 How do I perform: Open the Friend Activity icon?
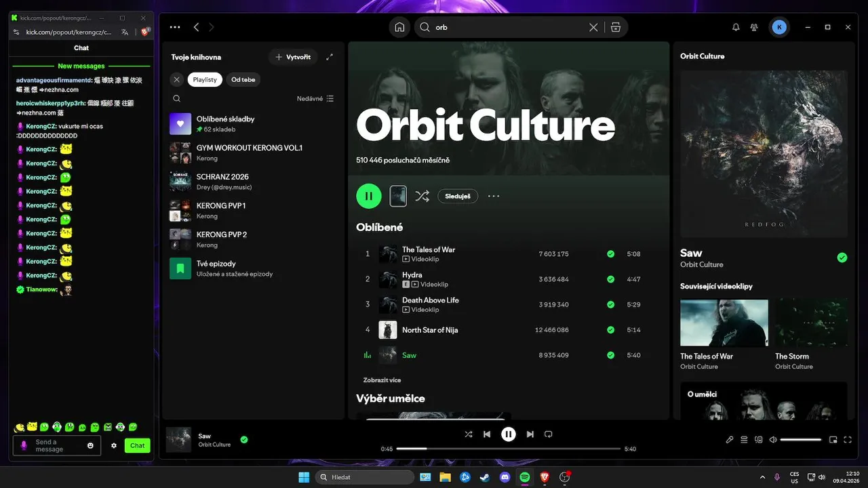(754, 27)
